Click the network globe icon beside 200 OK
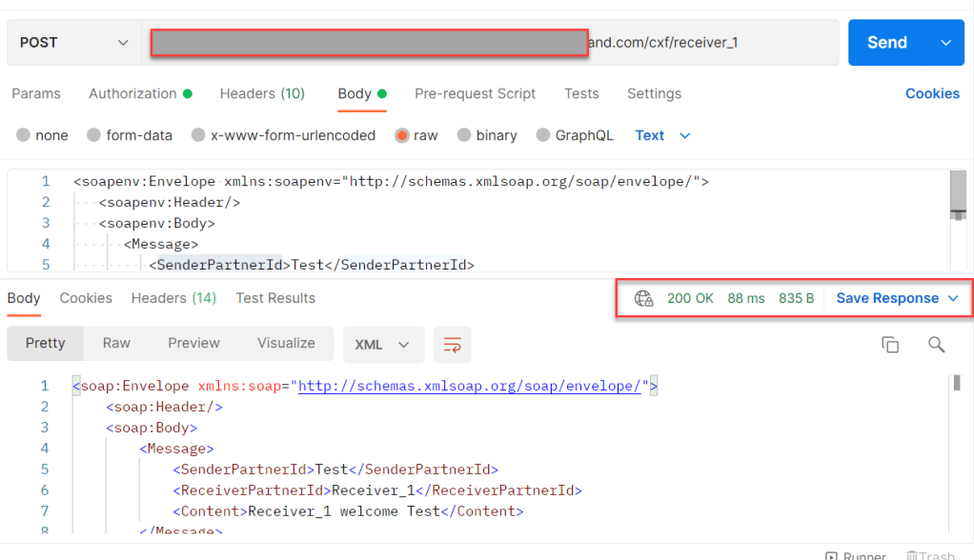974x560 pixels. (x=644, y=298)
